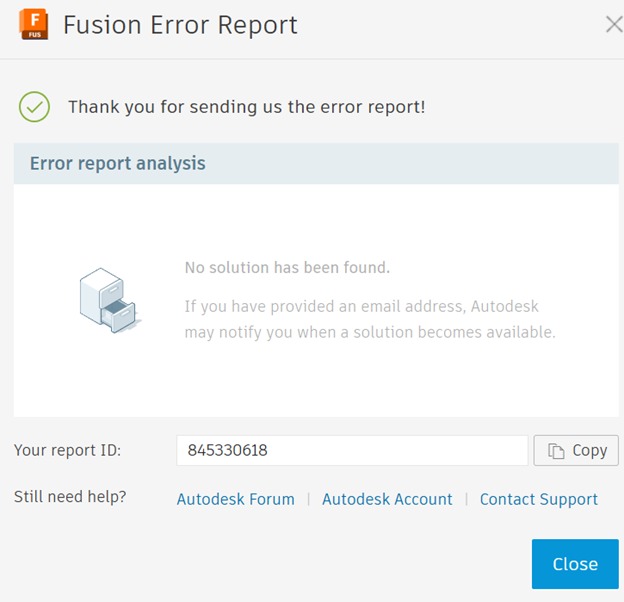This screenshot has height=602, width=624.
Task: Click into the report ID field 845330618
Action: pos(351,450)
